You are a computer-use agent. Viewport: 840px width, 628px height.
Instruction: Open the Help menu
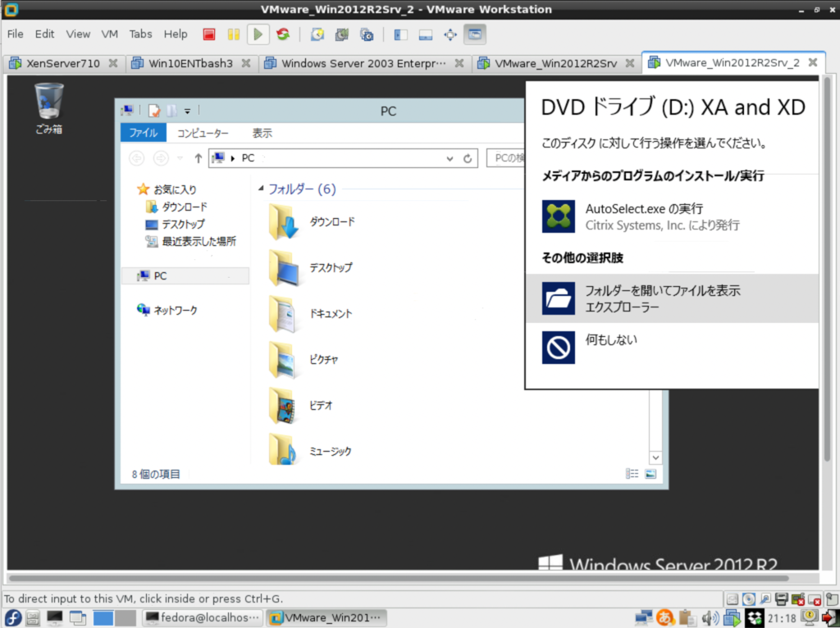pyautogui.click(x=176, y=34)
